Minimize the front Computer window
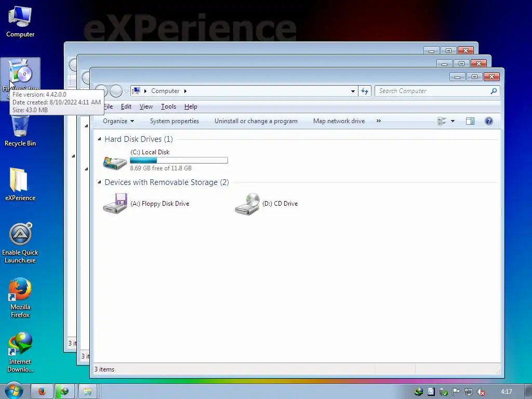This screenshot has width=532, height=399. pyautogui.click(x=457, y=77)
